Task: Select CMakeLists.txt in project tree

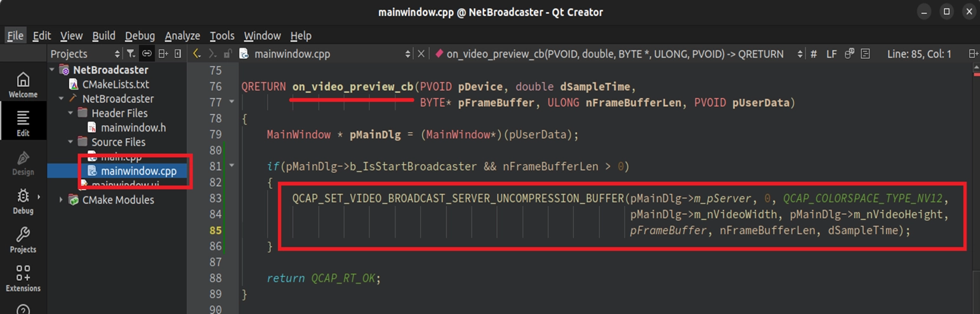Action: click(x=116, y=84)
